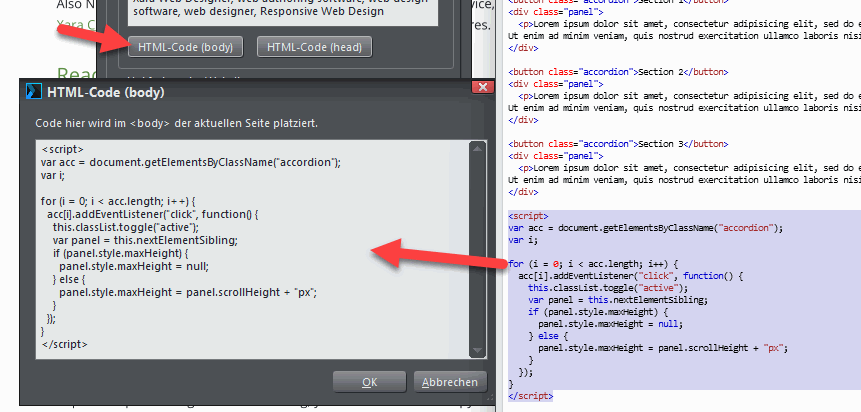The image size is (861, 412).
Task: Click 'var panel = this.nextElementSibling;' in editor
Action: (x=618, y=300)
